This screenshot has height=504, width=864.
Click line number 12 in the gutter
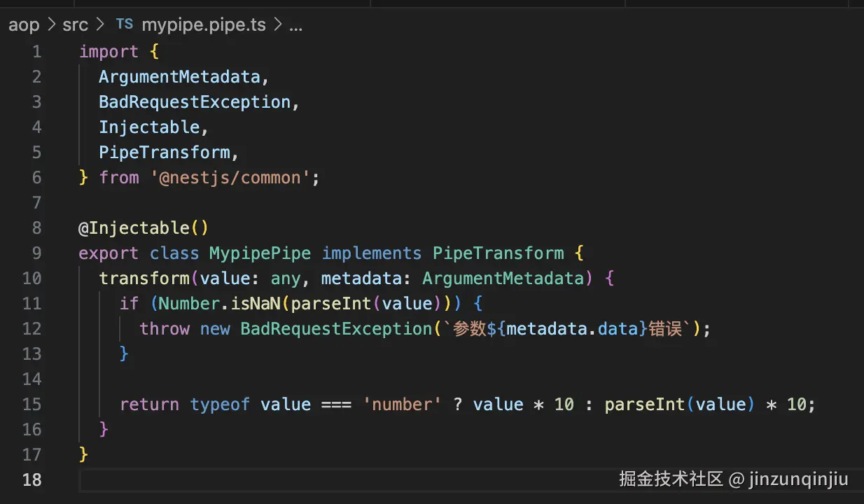[32, 329]
